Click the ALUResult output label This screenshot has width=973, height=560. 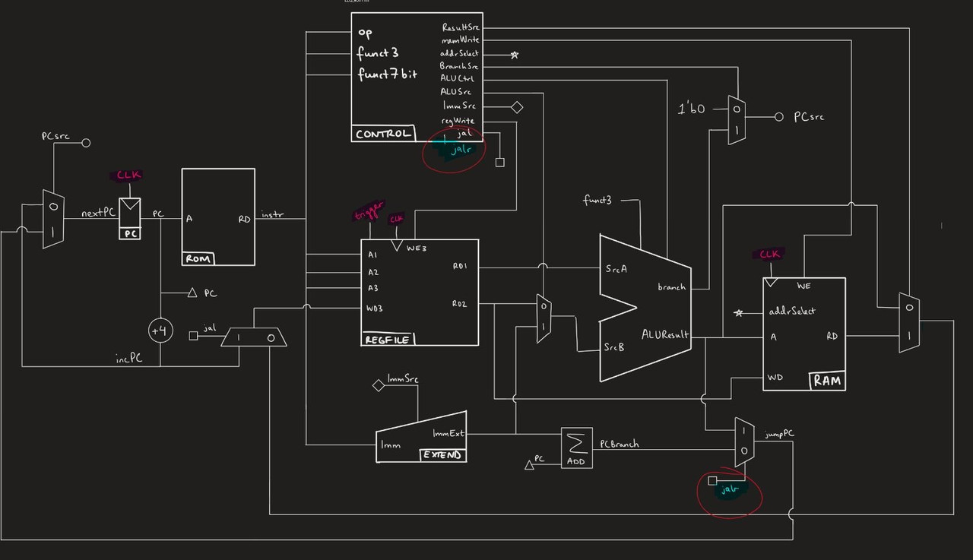tap(665, 334)
